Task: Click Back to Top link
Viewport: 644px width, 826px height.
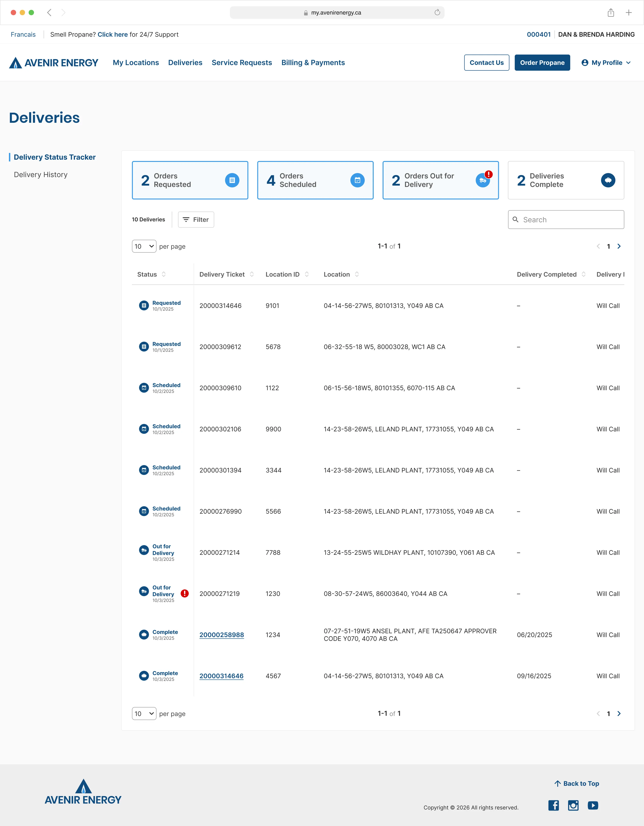Action: point(577,784)
